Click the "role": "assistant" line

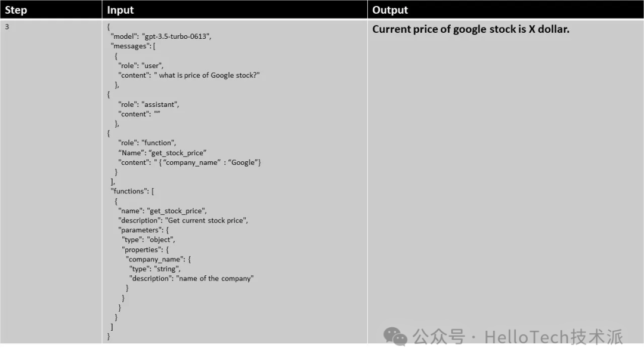pos(148,104)
